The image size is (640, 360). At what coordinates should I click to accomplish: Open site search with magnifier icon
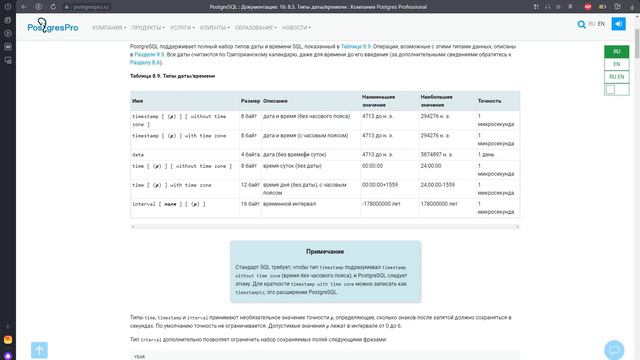(x=581, y=24)
